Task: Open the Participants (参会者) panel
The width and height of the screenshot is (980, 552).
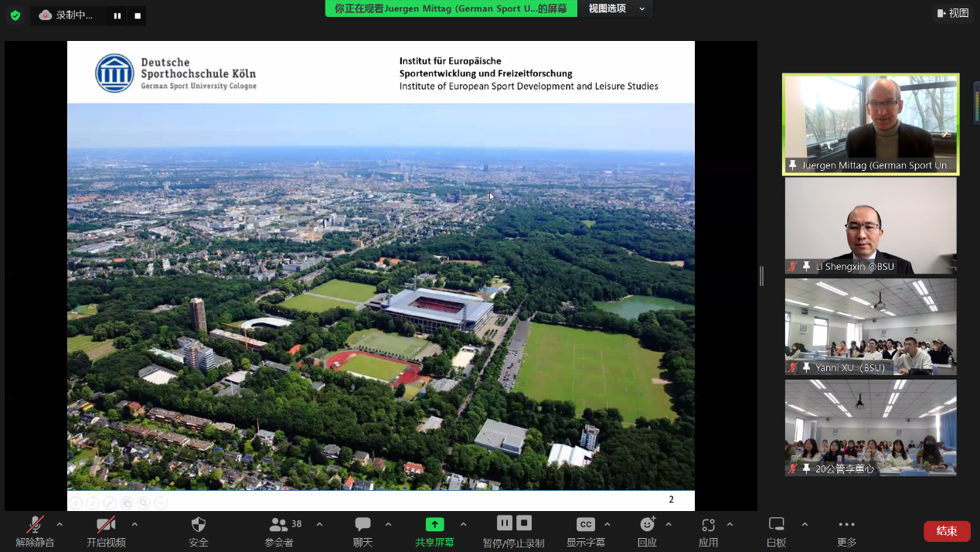Action: click(279, 530)
